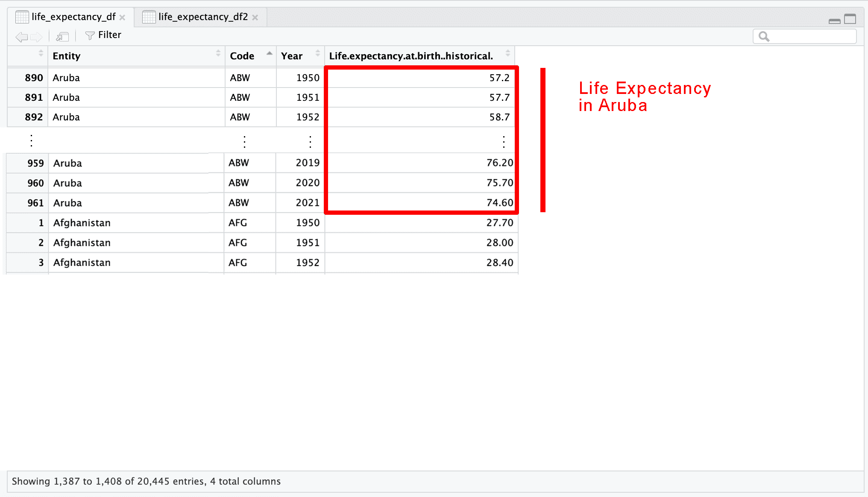The image size is (868, 497).
Task: Click the row index sort arrows
Action: click(x=41, y=53)
